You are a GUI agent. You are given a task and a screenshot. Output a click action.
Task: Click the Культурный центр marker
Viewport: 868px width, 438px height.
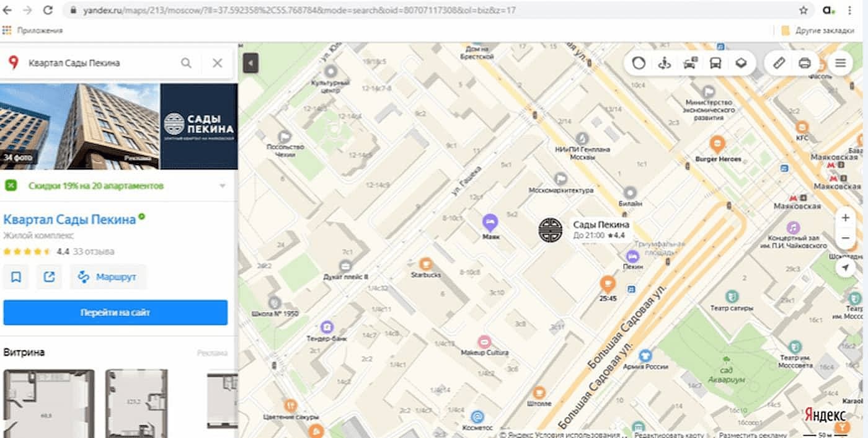tap(331, 71)
